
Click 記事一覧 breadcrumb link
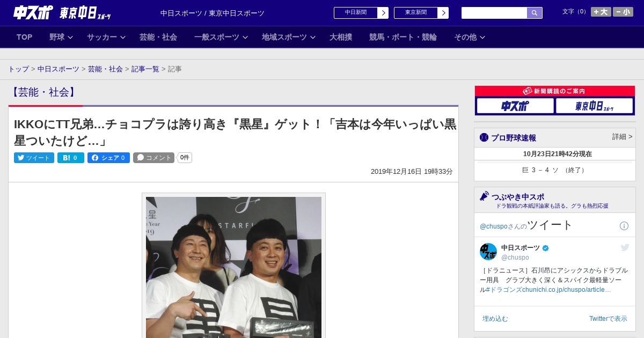tap(145, 69)
